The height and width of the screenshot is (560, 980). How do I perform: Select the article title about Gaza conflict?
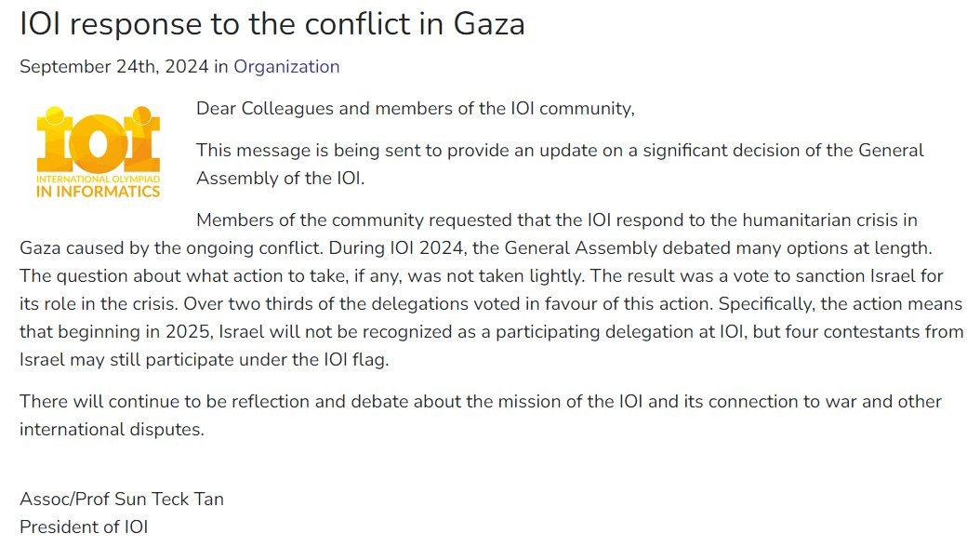[271, 24]
